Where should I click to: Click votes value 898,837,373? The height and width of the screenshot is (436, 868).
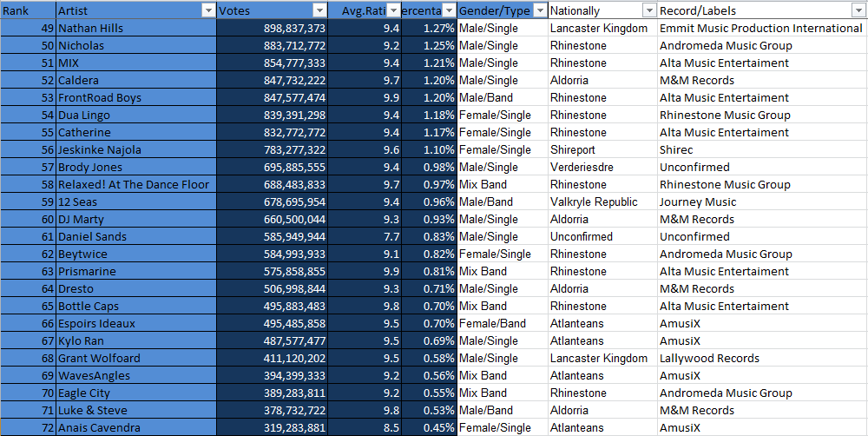[273, 29]
